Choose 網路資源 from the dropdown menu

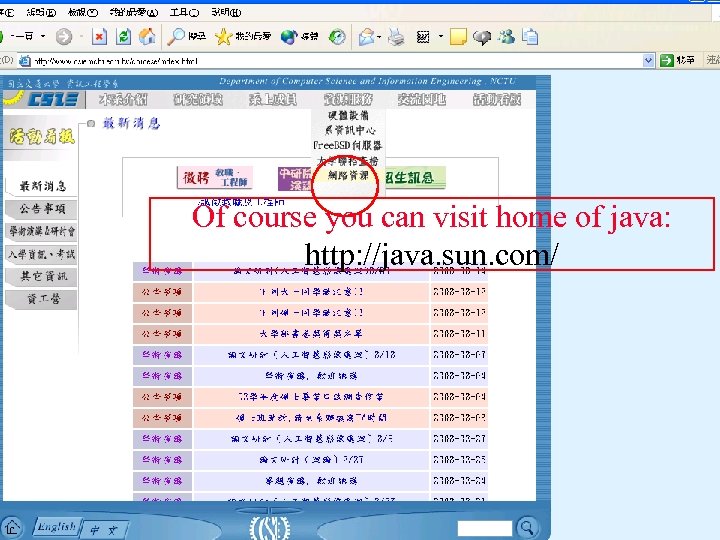coord(349,176)
